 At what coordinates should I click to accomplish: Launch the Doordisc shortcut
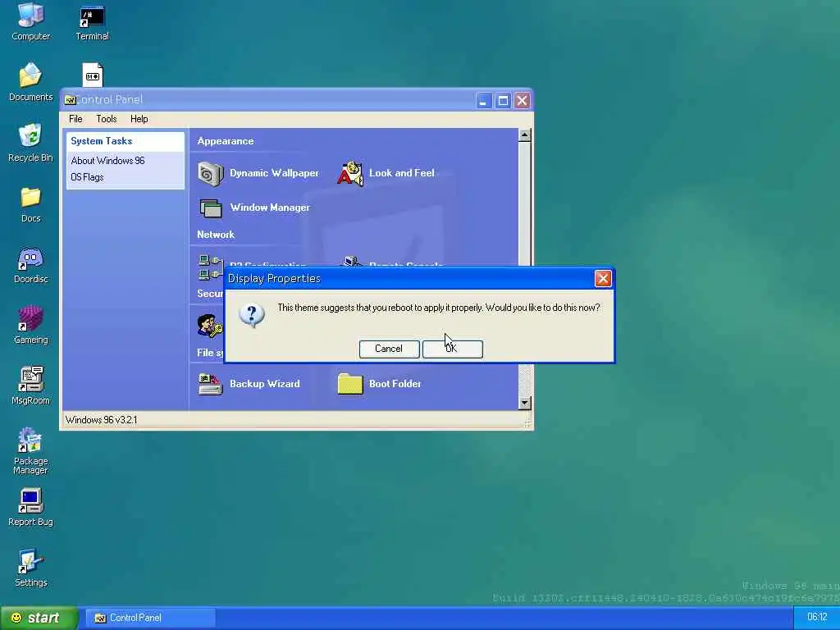click(30, 265)
